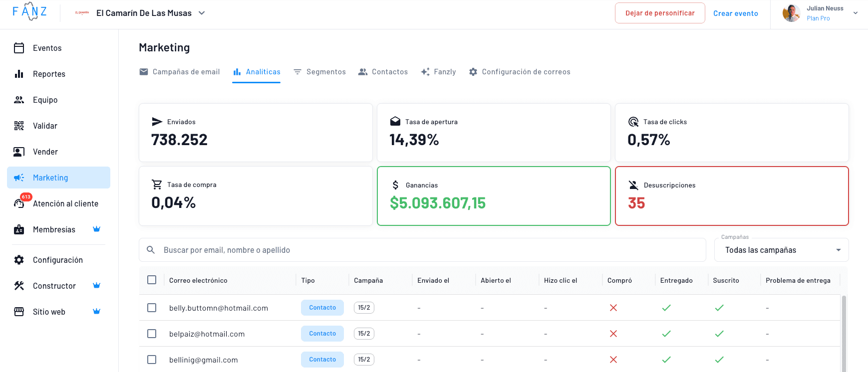
Task: Click the Tasa de apertura open envelope icon
Action: click(x=395, y=121)
